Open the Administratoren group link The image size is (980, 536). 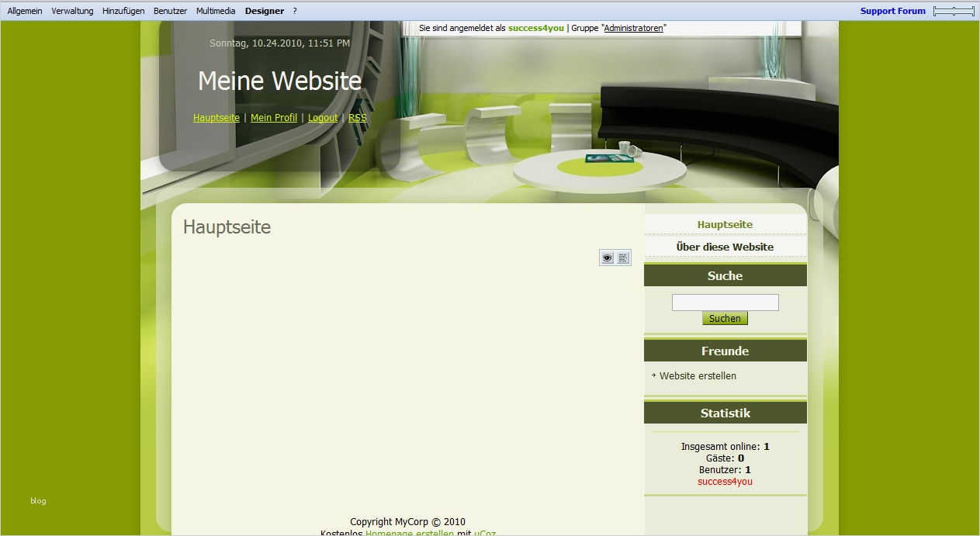tap(633, 27)
